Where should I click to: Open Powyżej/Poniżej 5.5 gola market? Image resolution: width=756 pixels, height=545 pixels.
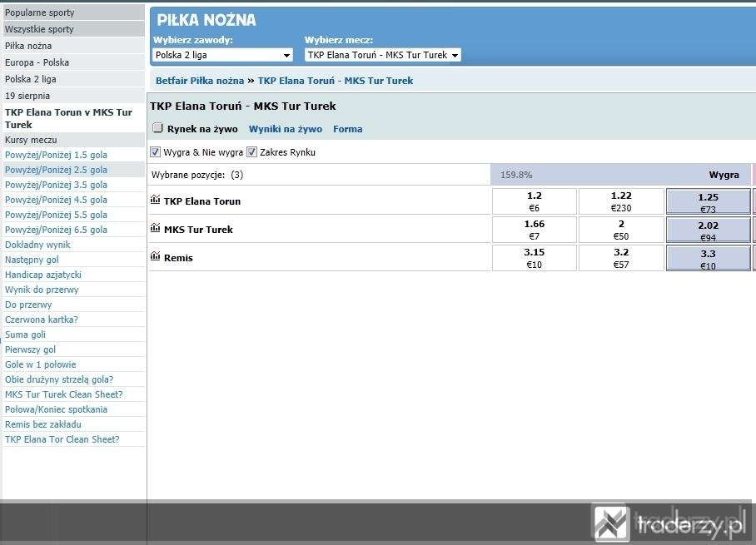click(56, 215)
